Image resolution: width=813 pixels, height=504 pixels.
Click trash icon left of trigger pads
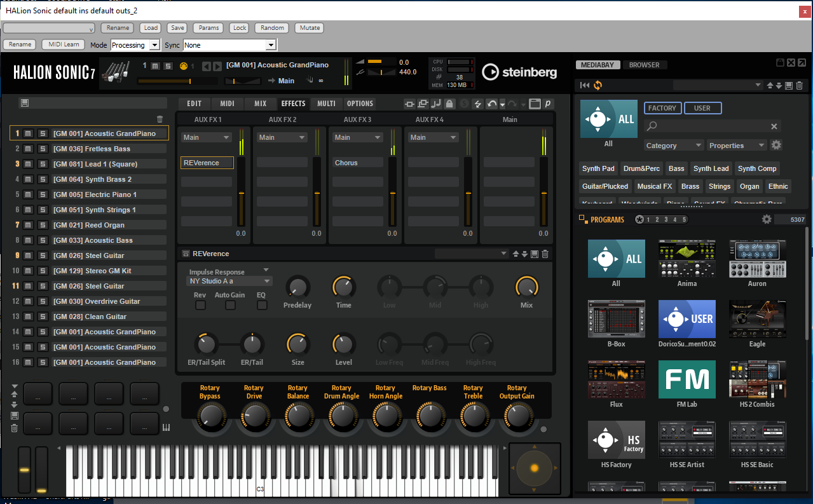(x=15, y=428)
